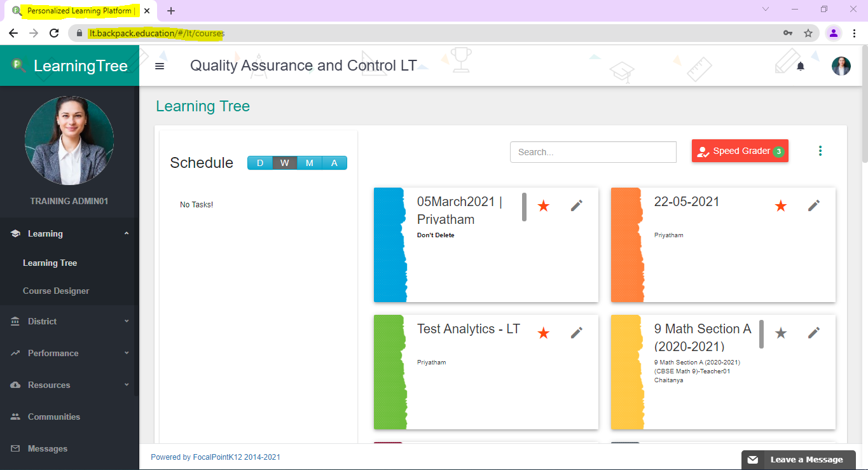Favorite the 9 Math Section A star
Viewport: 868px width, 470px height.
[781, 333]
